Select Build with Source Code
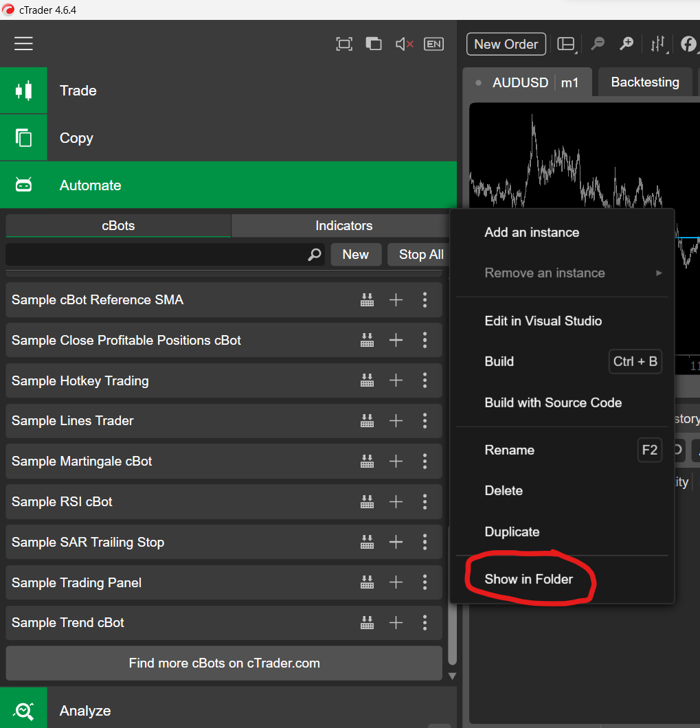Image resolution: width=700 pixels, height=728 pixels. coord(562,402)
